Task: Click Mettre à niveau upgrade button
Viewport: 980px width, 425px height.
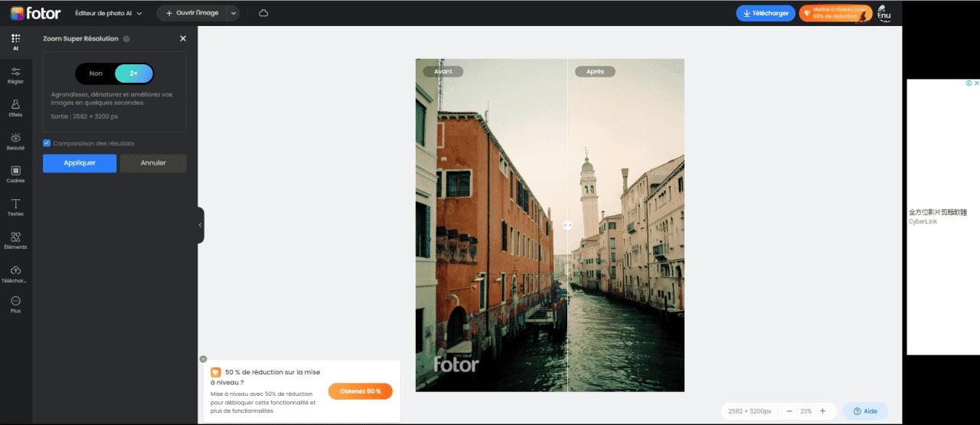Action: (835, 13)
